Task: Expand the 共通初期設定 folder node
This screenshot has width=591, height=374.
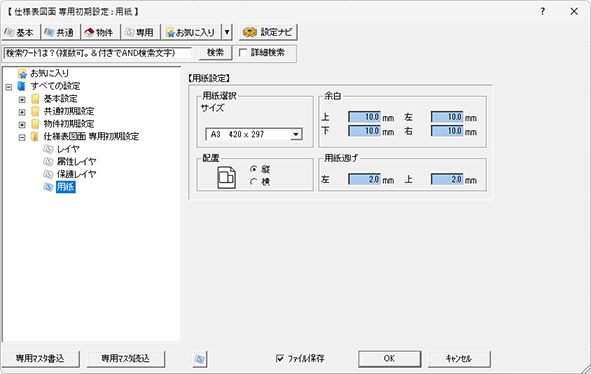Action: [22, 112]
